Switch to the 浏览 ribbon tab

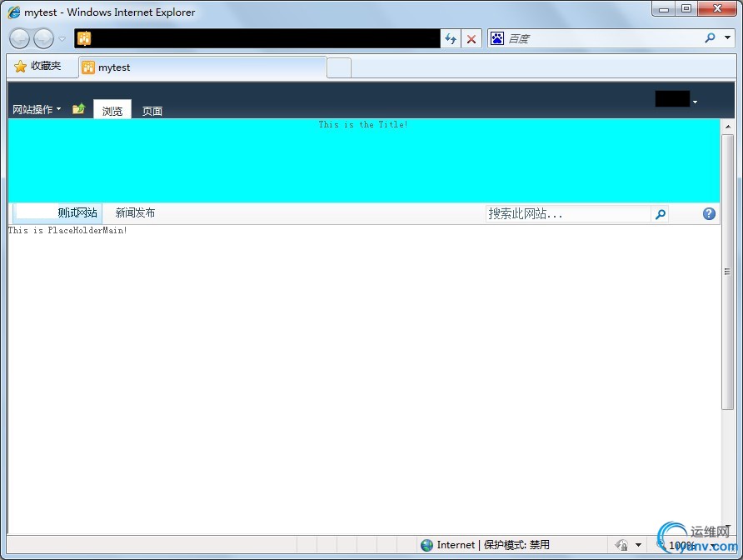coord(112,111)
